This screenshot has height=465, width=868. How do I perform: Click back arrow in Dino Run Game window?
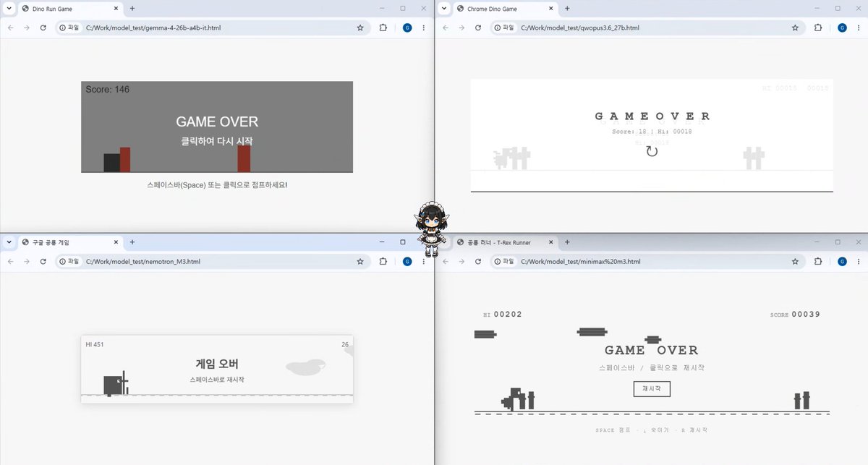click(x=10, y=27)
